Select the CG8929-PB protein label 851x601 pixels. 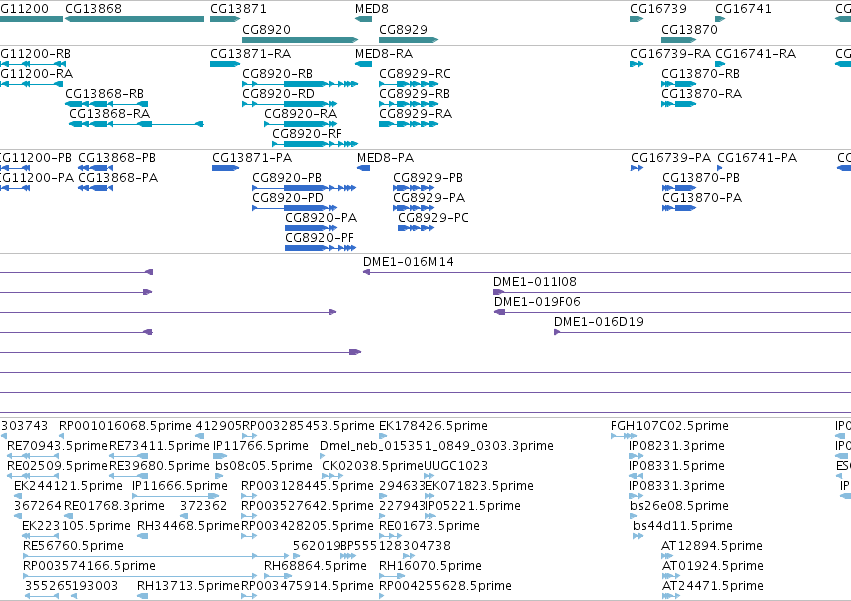click(428, 178)
